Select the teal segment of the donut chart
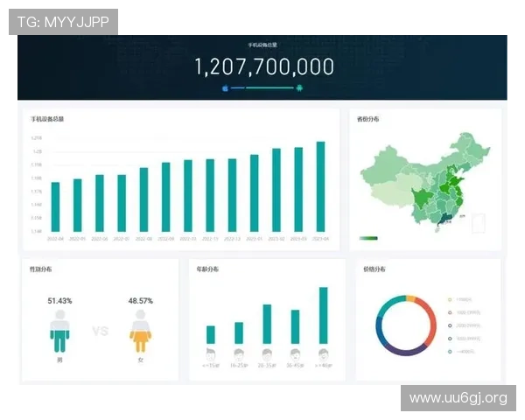The height and width of the screenshot is (420, 525). click(388, 304)
